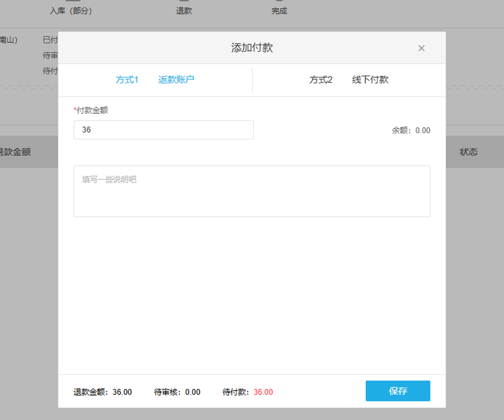Click the 完成 step in background page
Screen dimensions: 504x420
[x=279, y=11]
